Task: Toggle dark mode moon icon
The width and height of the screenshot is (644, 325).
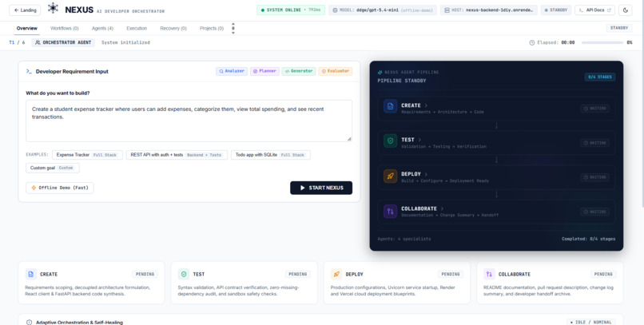Action: point(626,10)
